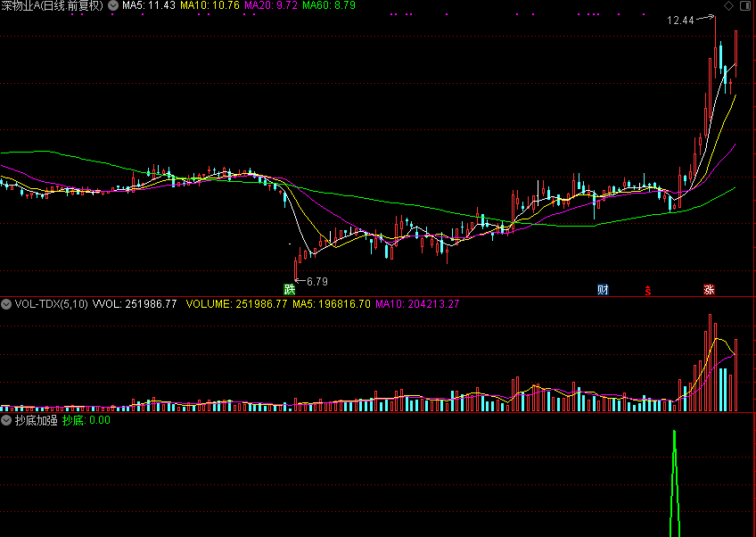Click the tallest red volume bar
Image resolution: width=756 pixels, height=537 pixels.
(x=710, y=362)
